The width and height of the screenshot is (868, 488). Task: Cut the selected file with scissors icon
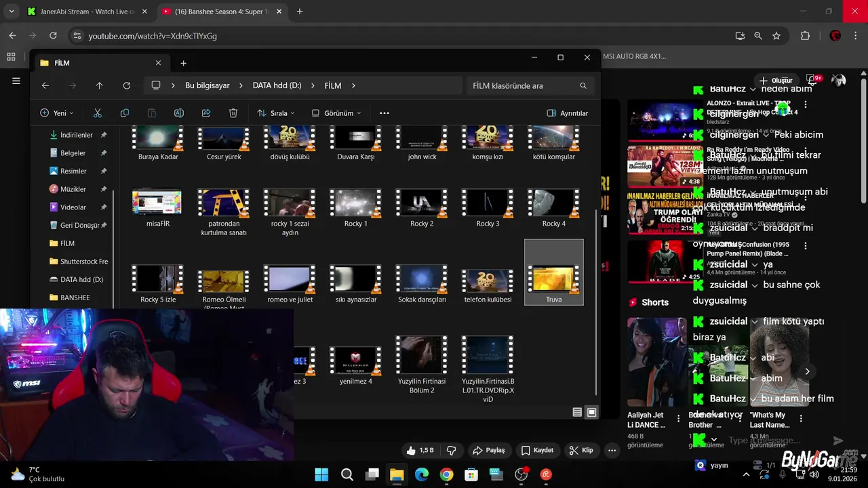(x=98, y=113)
